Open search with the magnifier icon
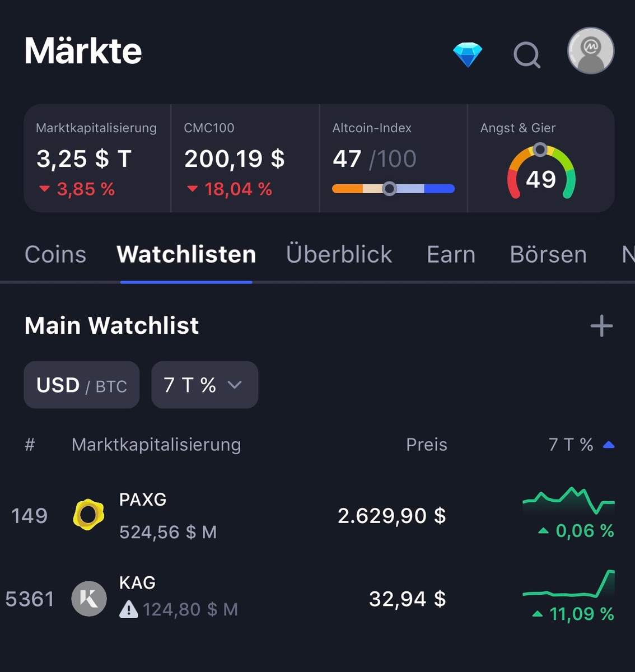This screenshot has height=672, width=635. 526,55
